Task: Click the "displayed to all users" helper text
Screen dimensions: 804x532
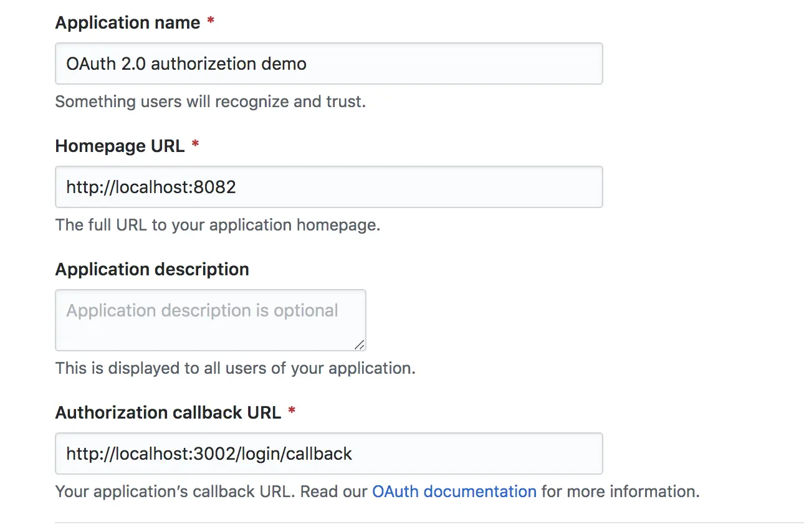Action: pos(235,368)
